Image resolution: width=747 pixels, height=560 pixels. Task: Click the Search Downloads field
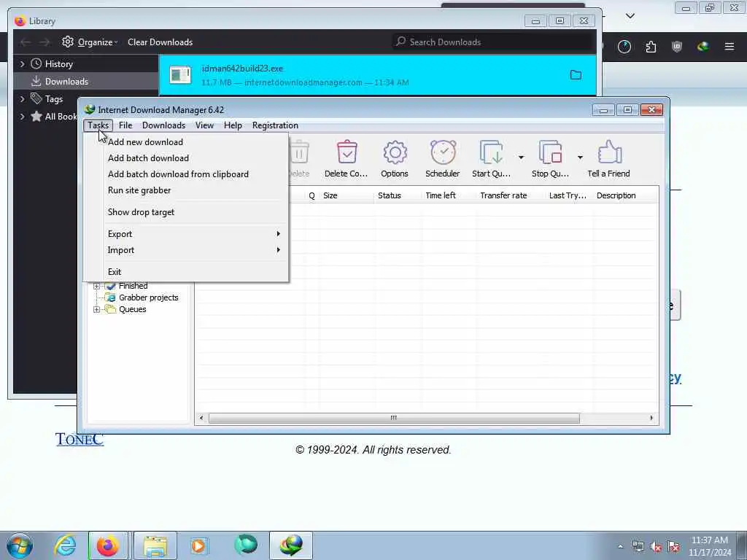click(494, 42)
